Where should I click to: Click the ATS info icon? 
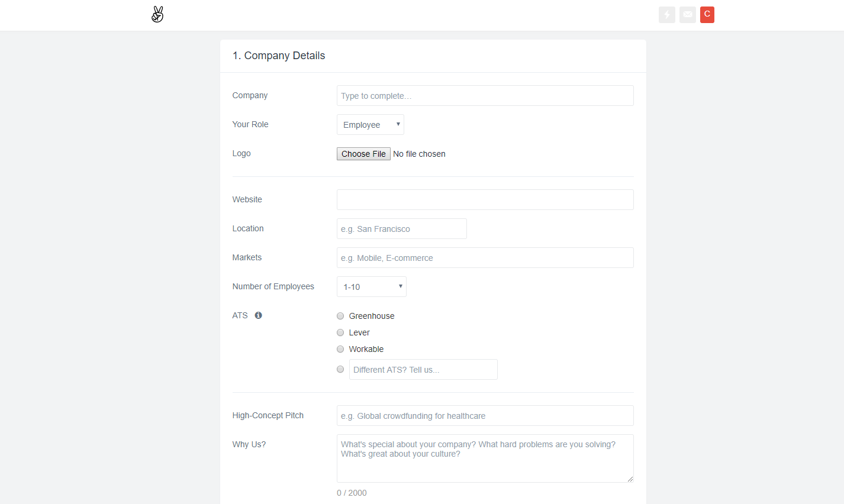(258, 315)
